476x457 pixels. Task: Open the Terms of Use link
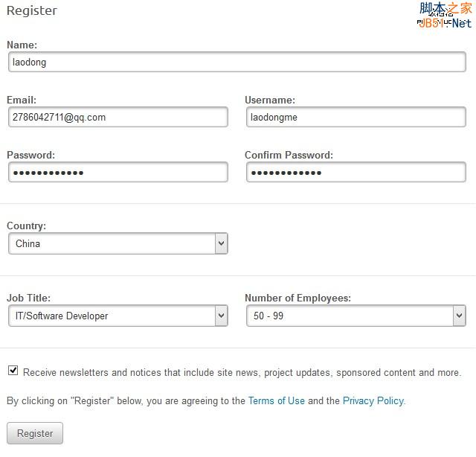[276, 400]
